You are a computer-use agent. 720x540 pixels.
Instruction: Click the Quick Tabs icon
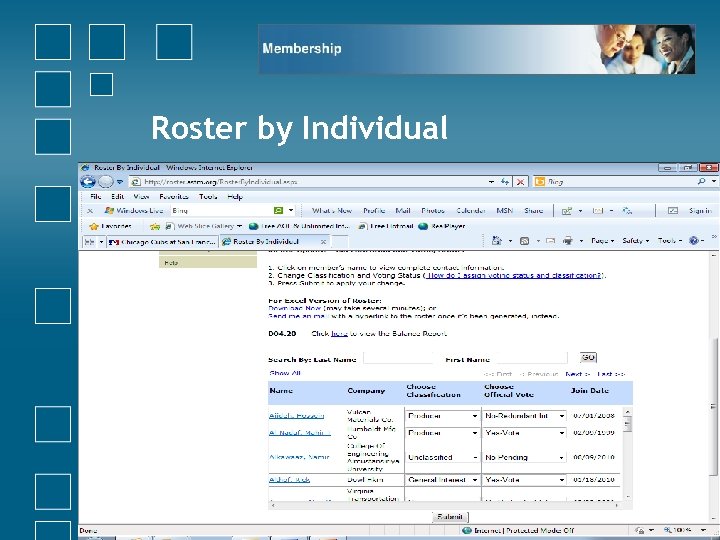(90, 242)
